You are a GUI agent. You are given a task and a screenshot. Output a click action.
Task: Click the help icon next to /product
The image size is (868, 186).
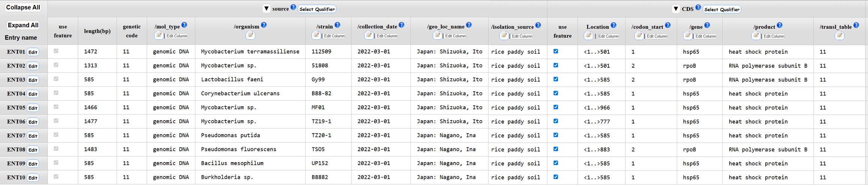point(780,25)
